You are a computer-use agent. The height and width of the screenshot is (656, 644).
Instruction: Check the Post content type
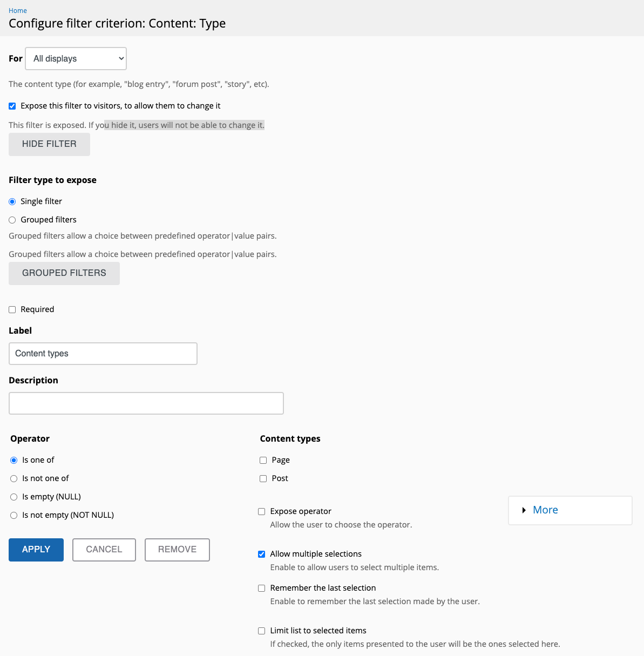pos(263,478)
